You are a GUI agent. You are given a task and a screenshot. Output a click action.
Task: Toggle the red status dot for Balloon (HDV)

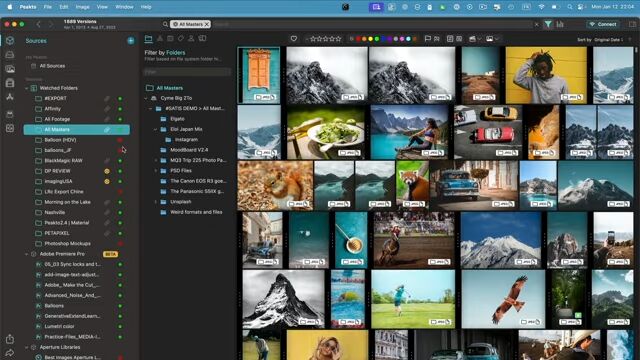tap(120, 140)
